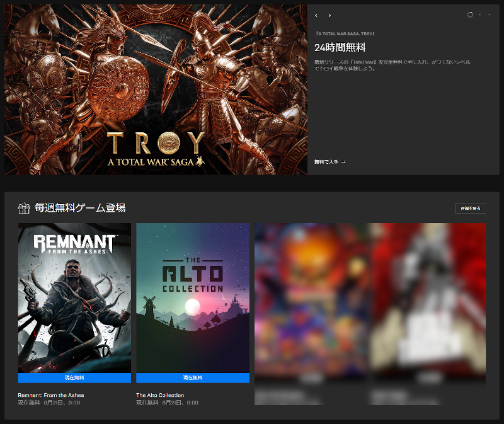This screenshot has height=424, width=504.
Task: Click the free-until date under The Alto Collection title
Action: pos(167,403)
